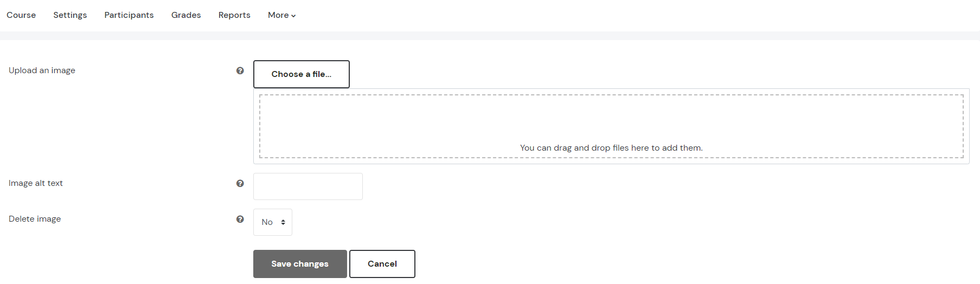This screenshot has width=980, height=284.
Task: Open the Course tab
Action: [21, 15]
